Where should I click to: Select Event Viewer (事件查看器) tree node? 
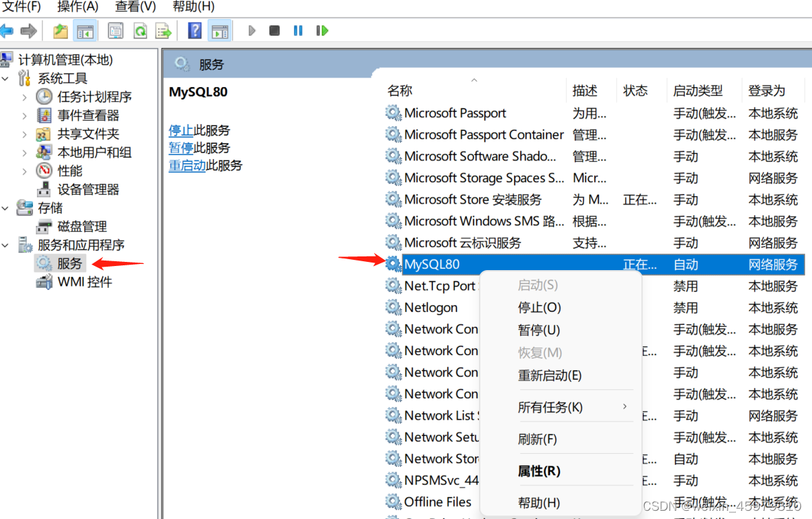tap(88, 115)
